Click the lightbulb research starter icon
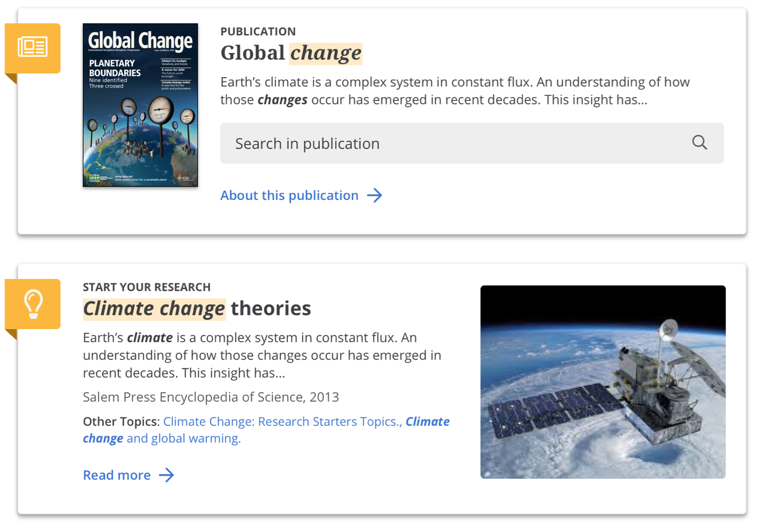The height and width of the screenshot is (532, 762). (x=33, y=304)
